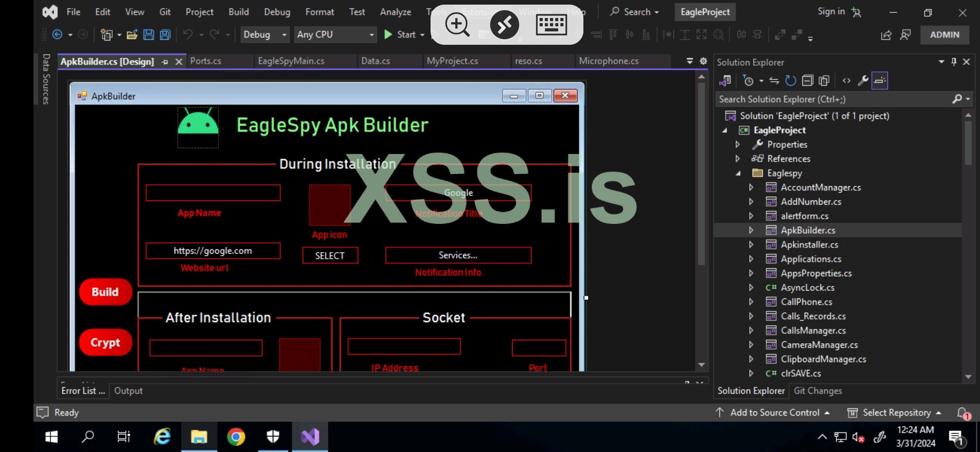Start debugging with the green Start arrow
This screenshot has height=452, width=980.
pos(389,34)
